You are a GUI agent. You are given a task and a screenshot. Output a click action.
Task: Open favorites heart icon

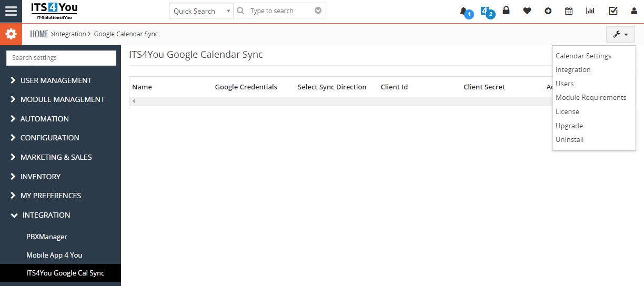(x=527, y=11)
